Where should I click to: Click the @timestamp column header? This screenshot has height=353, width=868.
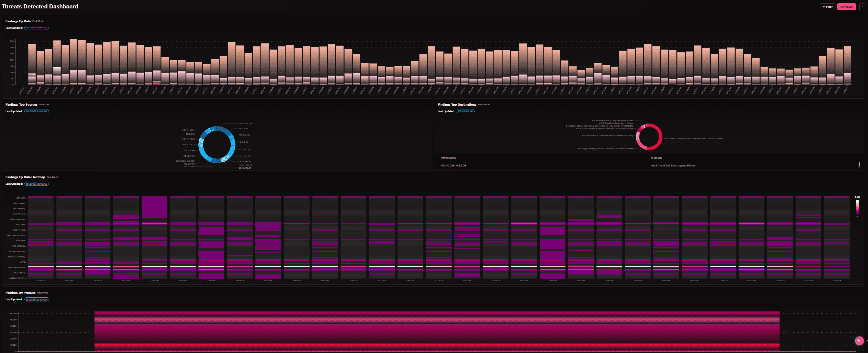448,158
